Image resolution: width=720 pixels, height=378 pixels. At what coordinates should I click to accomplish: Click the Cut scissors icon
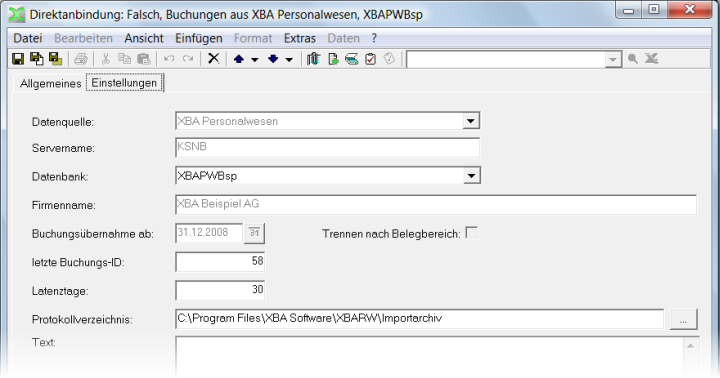(106, 59)
